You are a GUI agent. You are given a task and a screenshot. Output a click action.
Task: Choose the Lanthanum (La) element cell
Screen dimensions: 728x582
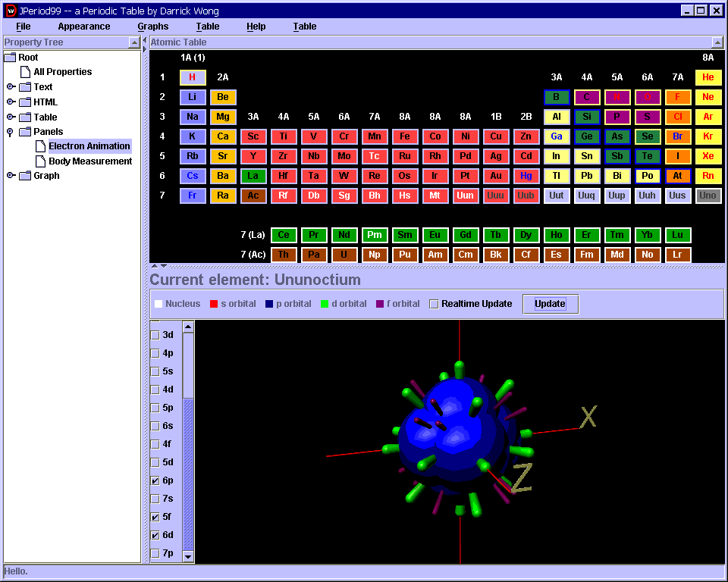[x=253, y=176]
